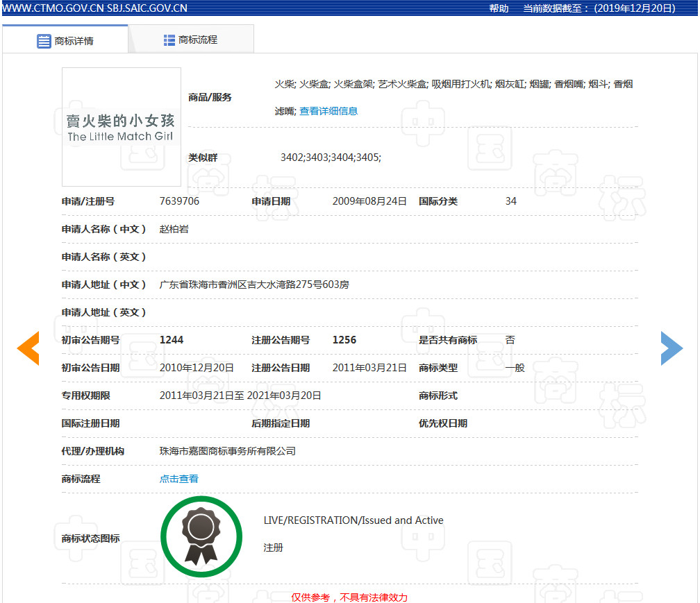Click the header URL WWW.CTMO.GOV.CN

pos(53,8)
